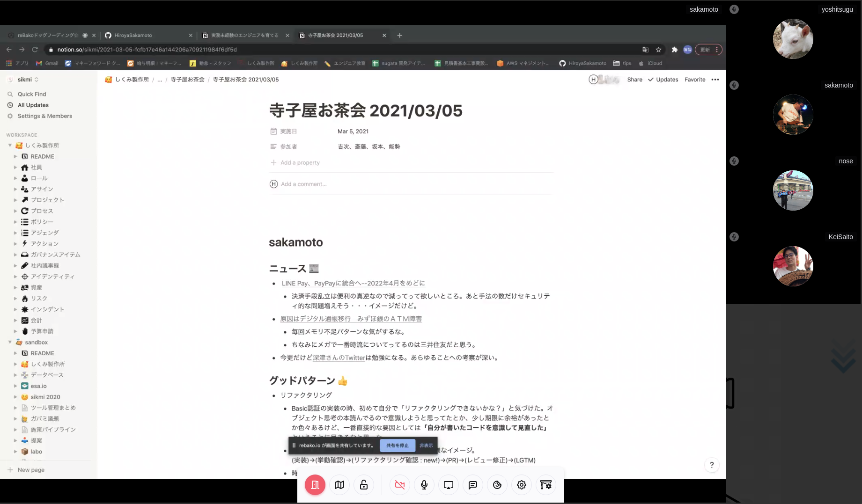Open the chat panel icon

(473, 485)
